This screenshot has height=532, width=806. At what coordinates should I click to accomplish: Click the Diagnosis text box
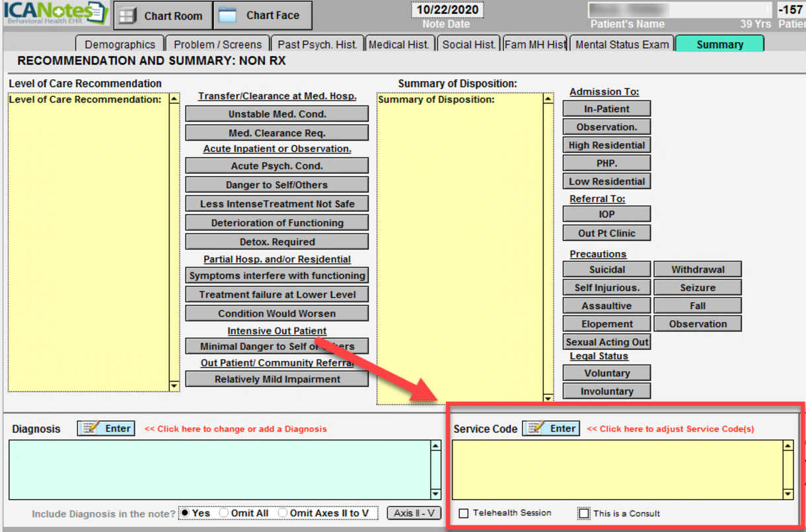(x=219, y=470)
